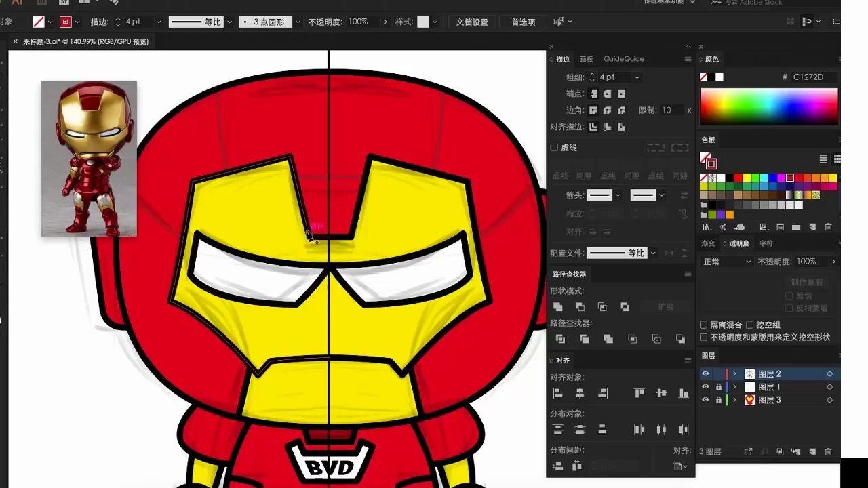
Task: Click vertical align top under 对齐对象
Action: tap(639, 393)
